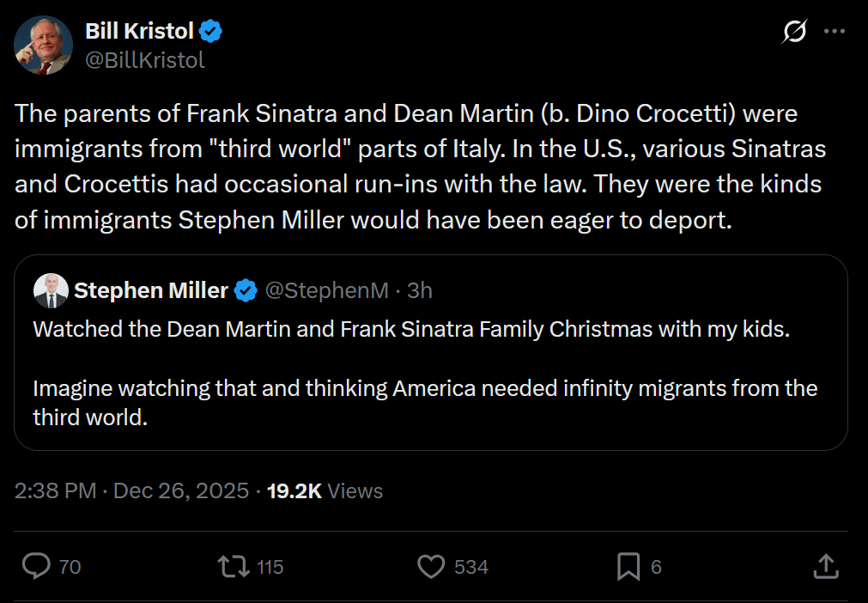Image resolution: width=868 pixels, height=603 pixels.
Task: Open the share tweet icon
Action: (x=824, y=566)
